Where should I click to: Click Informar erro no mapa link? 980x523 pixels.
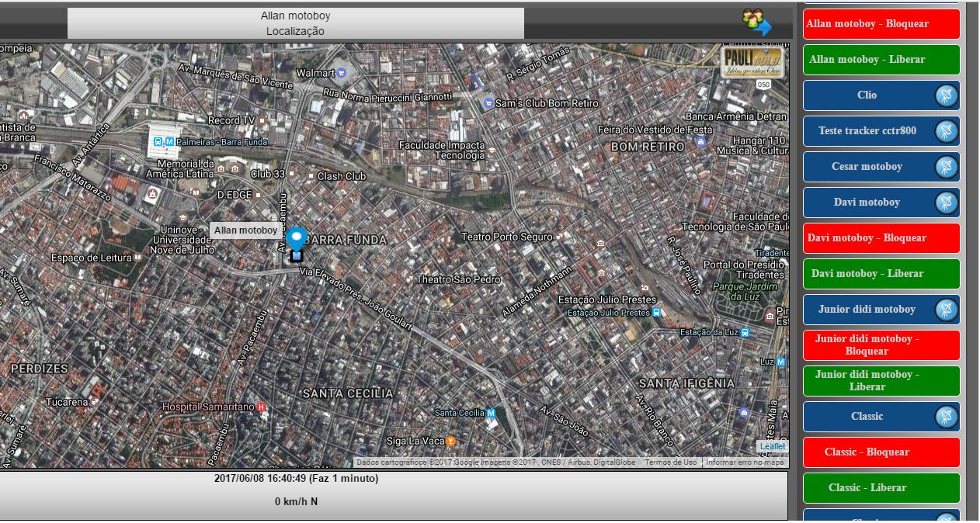pyautogui.click(x=745, y=462)
